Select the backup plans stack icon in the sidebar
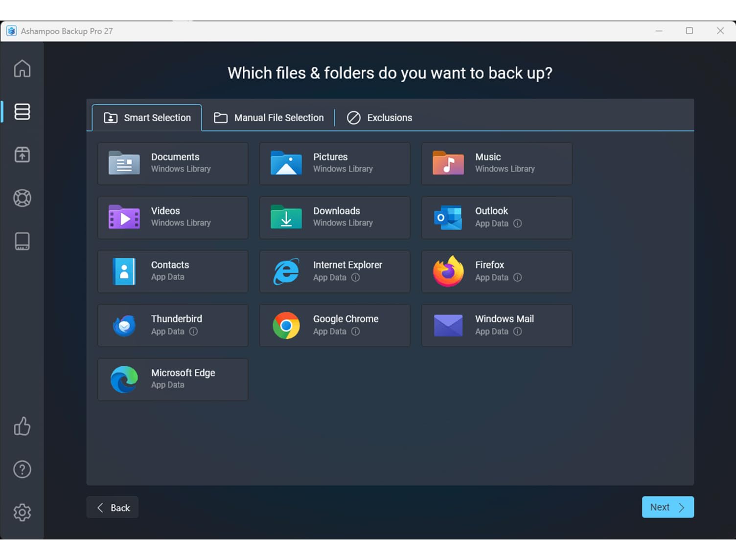Viewport: 736px width, 560px height. coord(22,112)
